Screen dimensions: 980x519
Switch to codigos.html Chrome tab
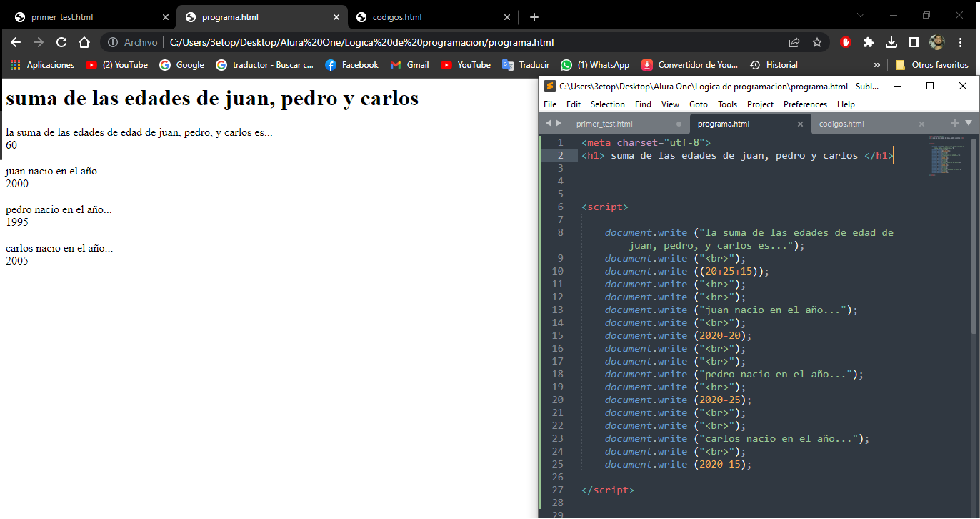coord(434,16)
